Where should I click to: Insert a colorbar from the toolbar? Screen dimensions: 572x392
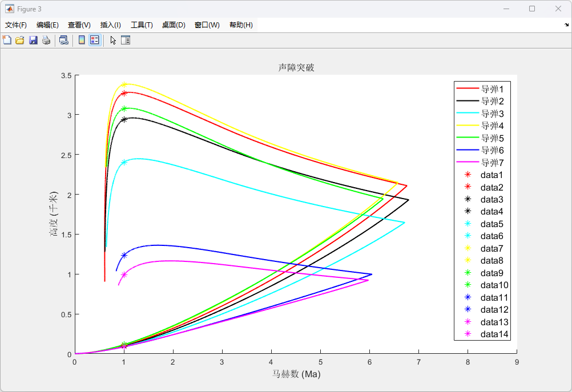tap(82, 40)
